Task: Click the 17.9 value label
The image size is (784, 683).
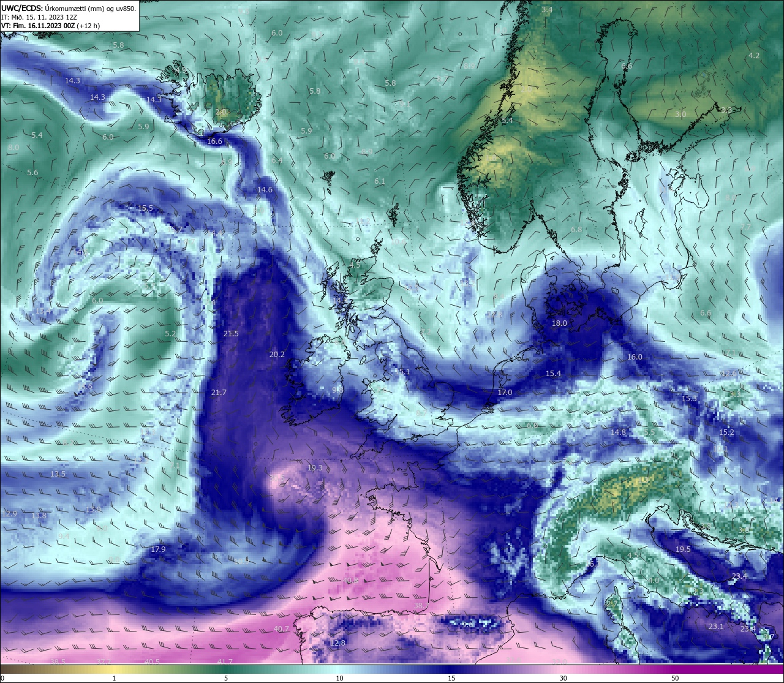Action: (x=158, y=549)
